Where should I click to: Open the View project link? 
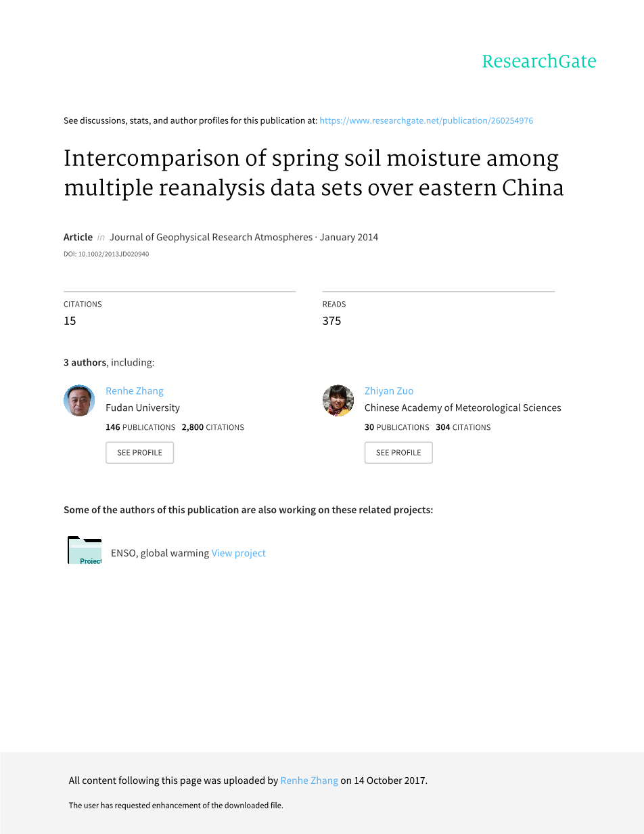click(239, 553)
